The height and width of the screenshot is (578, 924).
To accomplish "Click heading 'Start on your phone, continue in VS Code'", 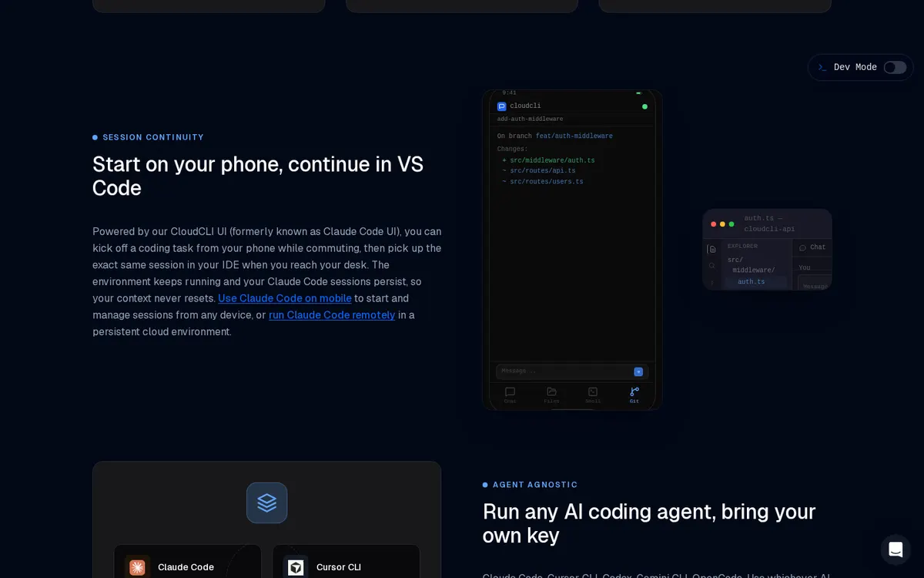I will [258, 176].
